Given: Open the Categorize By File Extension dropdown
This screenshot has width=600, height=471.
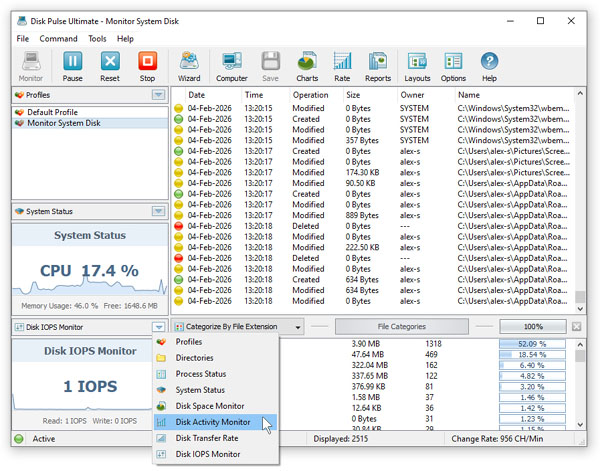Looking at the screenshot, I should 237,327.
